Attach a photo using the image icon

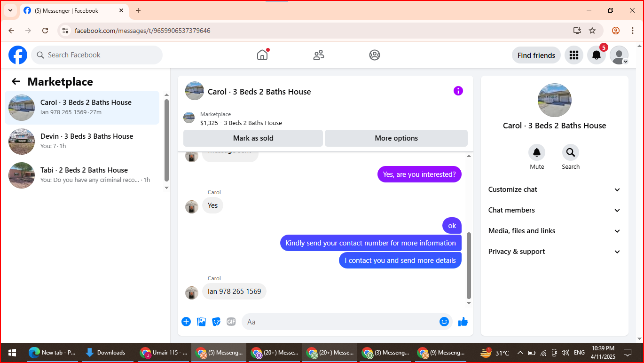tap(201, 322)
